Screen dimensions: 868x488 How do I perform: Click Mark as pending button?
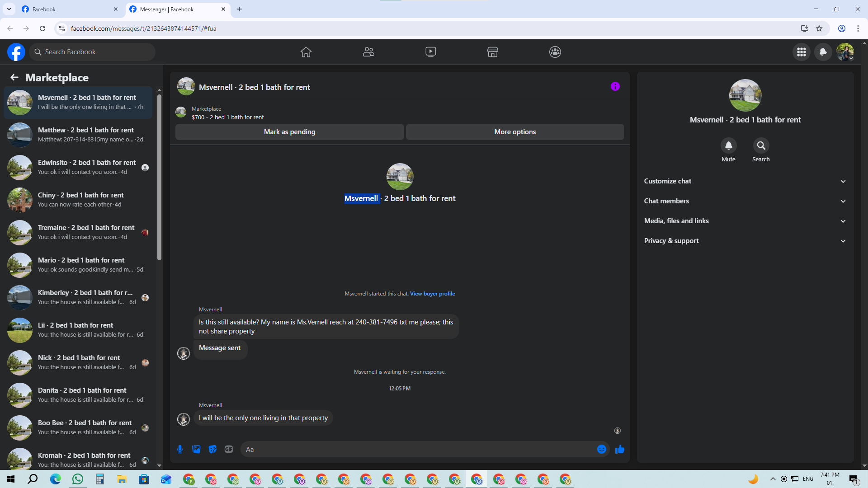[x=289, y=132]
